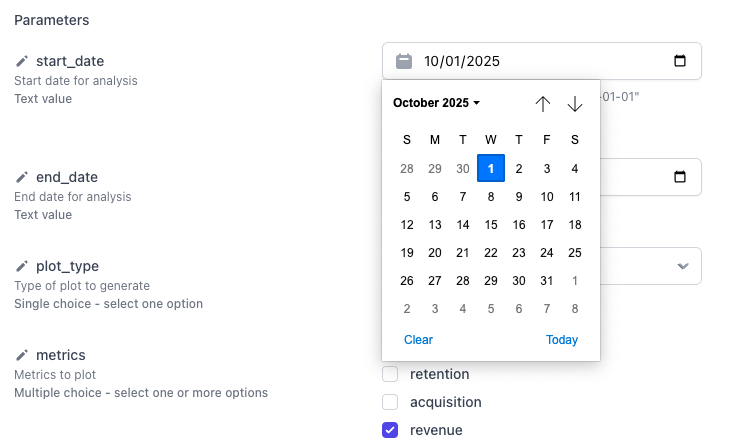Image resolution: width=750 pixels, height=444 pixels.
Task: Open the start_date native date picker icon
Action: coord(680,61)
